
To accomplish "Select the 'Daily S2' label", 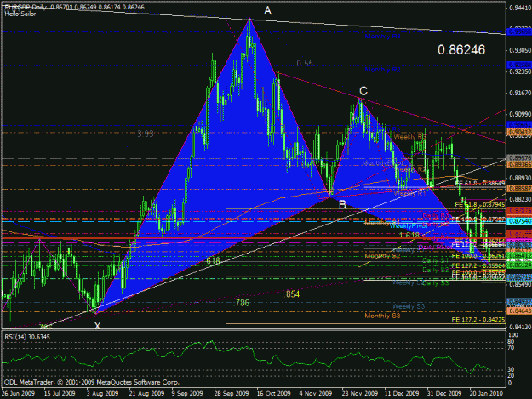I will click(436, 271).
